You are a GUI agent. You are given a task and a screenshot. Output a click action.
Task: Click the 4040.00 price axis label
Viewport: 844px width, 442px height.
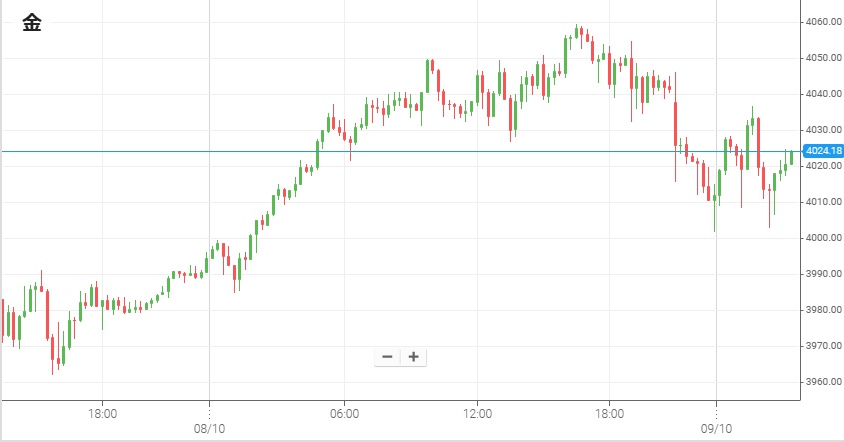pyautogui.click(x=823, y=94)
